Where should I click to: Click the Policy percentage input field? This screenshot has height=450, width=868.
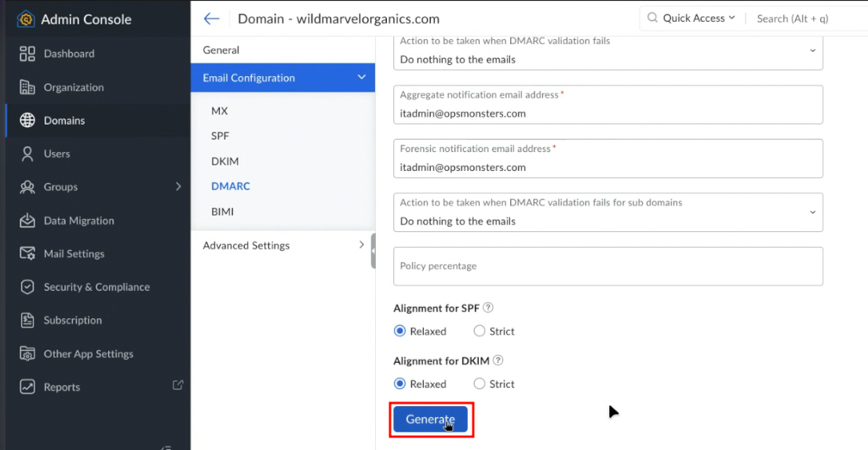pyautogui.click(x=607, y=267)
